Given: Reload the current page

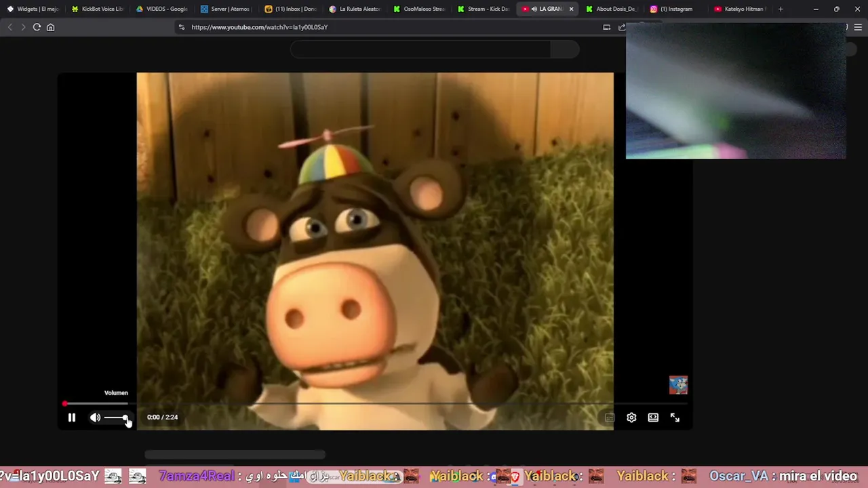Looking at the screenshot, I should [37, 27].
